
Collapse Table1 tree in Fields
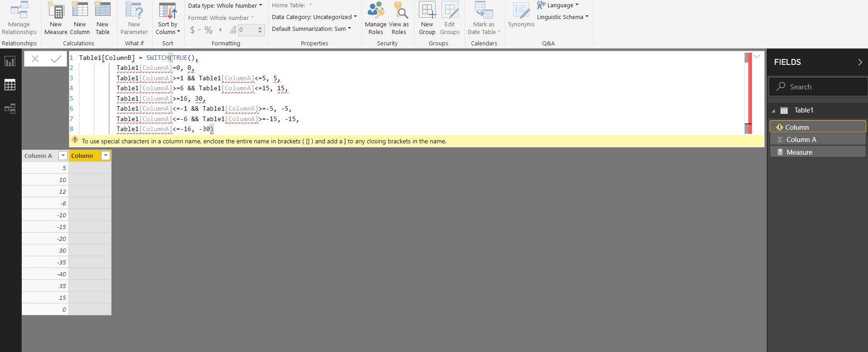(x=774, y=111)
